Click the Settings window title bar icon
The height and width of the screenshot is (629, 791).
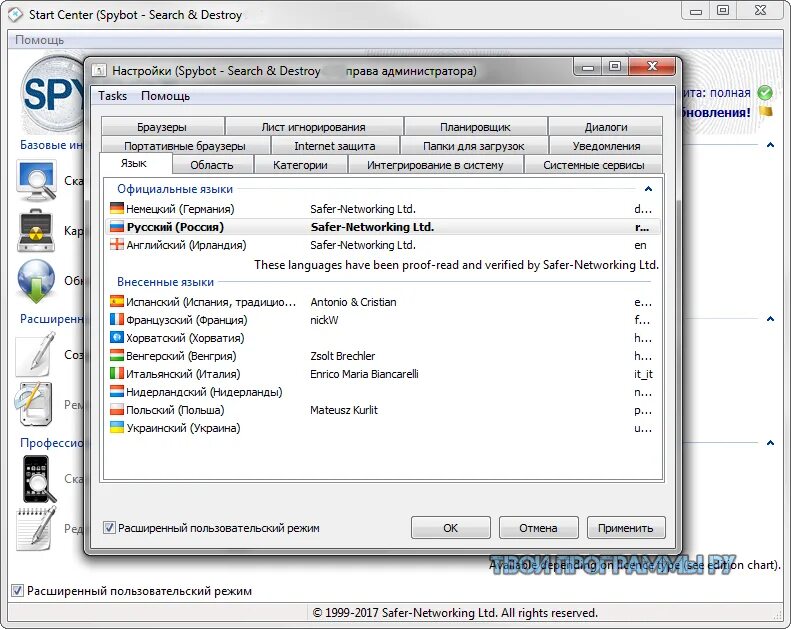pyautogui.click(x=99, y=71)
